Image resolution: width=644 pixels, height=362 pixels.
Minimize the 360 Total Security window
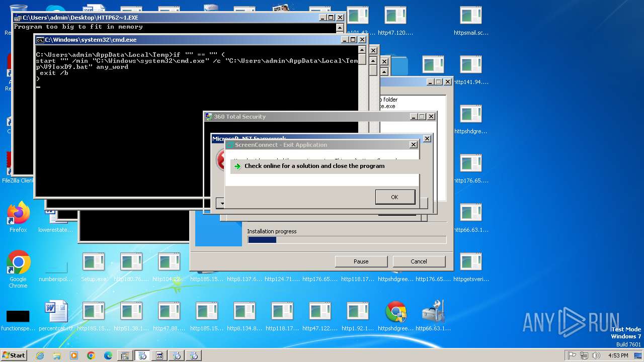tap(413, 117)
